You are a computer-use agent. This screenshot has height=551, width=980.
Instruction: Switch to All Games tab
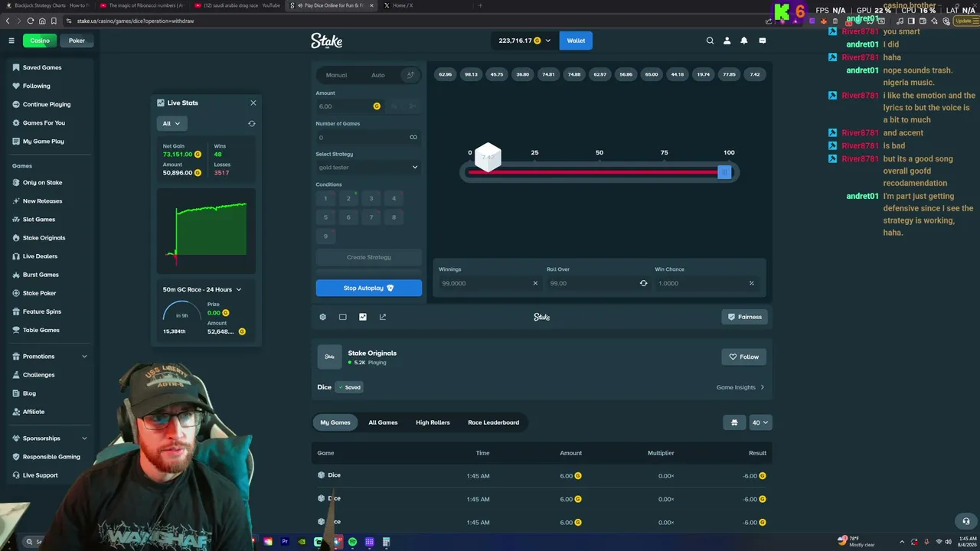[x=383, y=422]
